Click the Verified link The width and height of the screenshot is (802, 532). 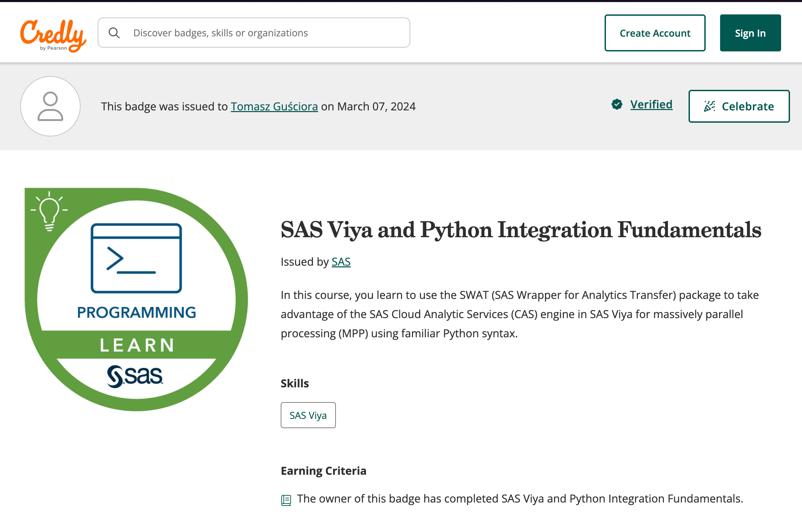[x=651, y=105]
